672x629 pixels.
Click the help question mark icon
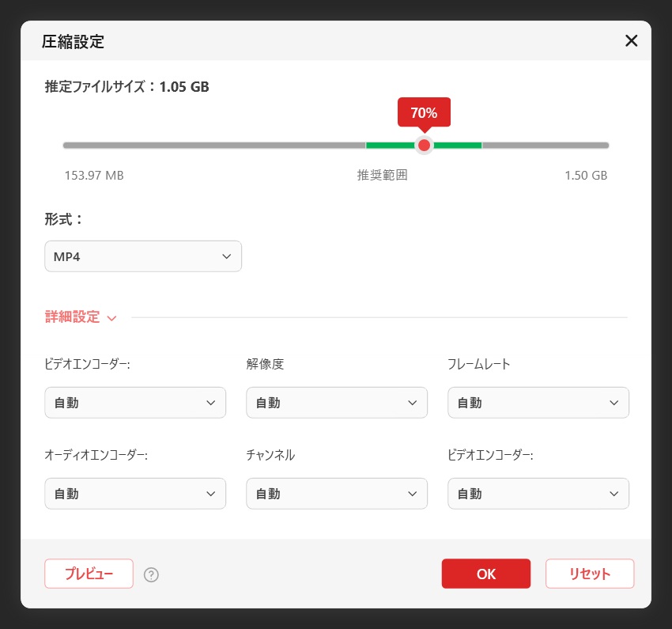tap(152, 574)
